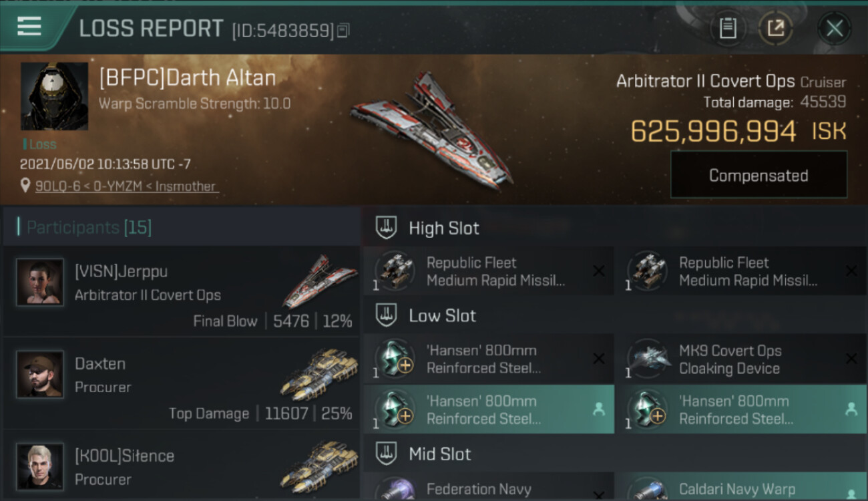Close the loss report window
868x501 pixels.
[x=835, y=29]
